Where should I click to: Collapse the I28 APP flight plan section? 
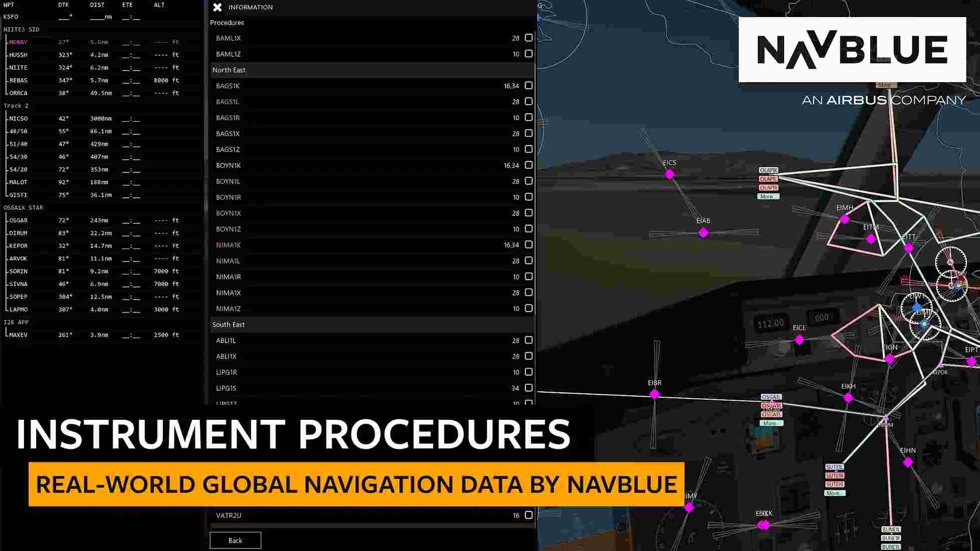(16, 322)
